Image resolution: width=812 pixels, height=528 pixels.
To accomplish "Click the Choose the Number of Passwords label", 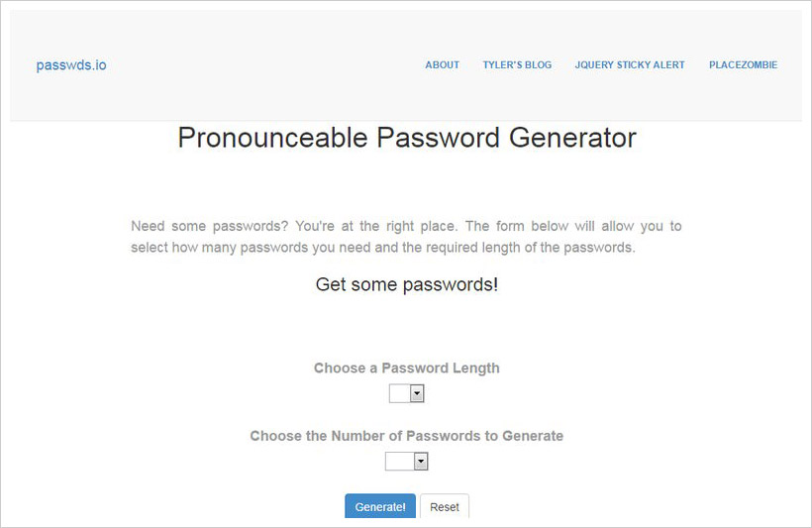I will point(407,436).
